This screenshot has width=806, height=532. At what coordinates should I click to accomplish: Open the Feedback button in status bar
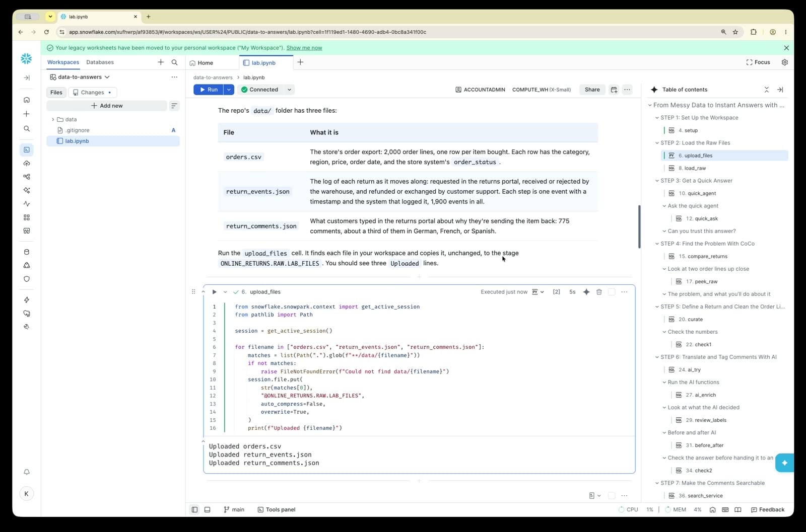[x=768, y=510]
